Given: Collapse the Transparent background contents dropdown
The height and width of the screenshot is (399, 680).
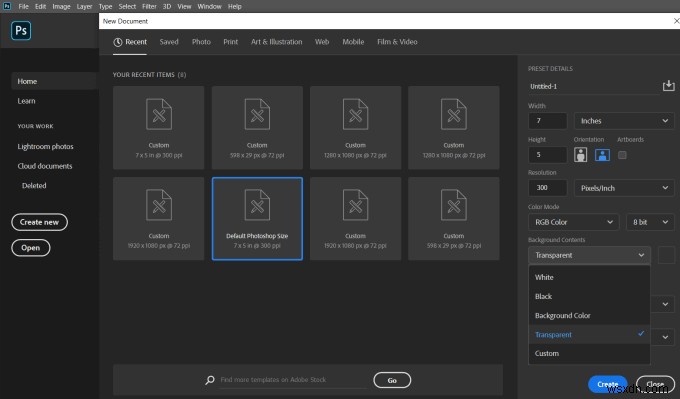Looking at the screenshot, I should tap(589, 255).
